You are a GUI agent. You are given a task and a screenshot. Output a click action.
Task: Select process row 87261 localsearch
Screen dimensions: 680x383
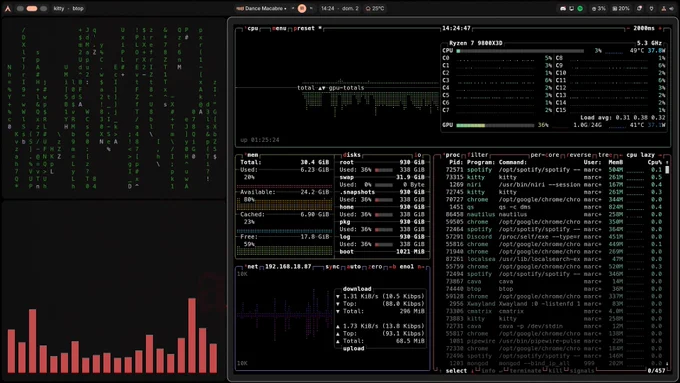(553, 259)
